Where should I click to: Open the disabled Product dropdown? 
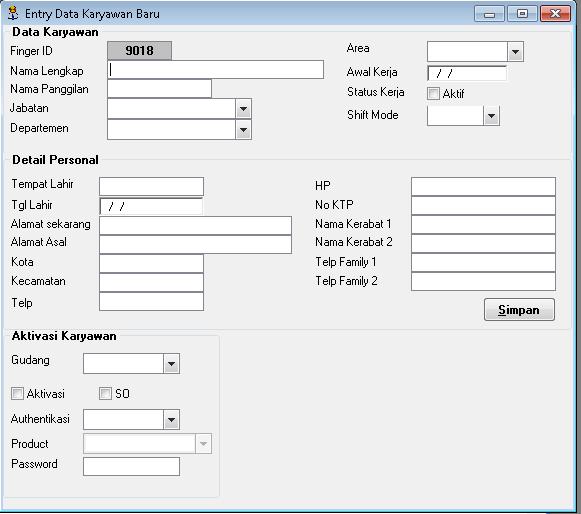(203, 444)
